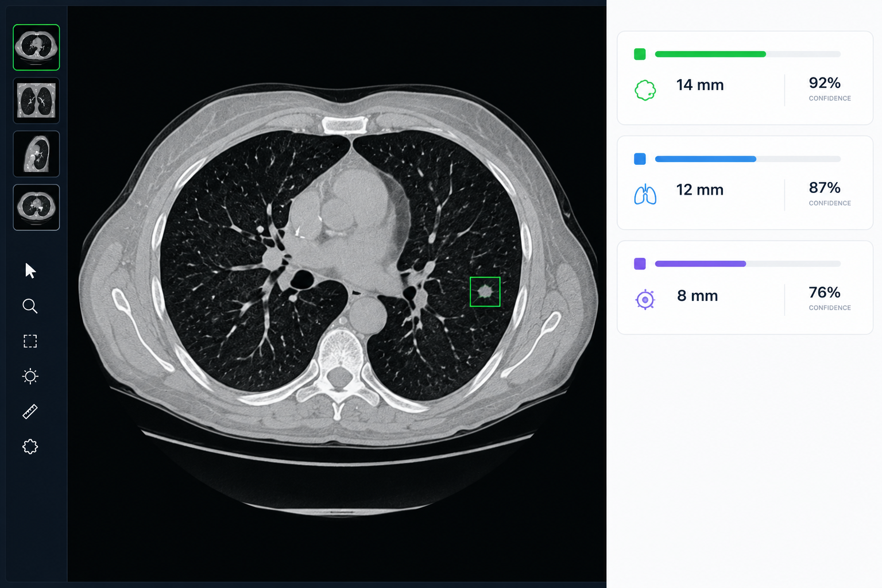
Task: Click the blue confidence progress bar
Action: point(748,159)
